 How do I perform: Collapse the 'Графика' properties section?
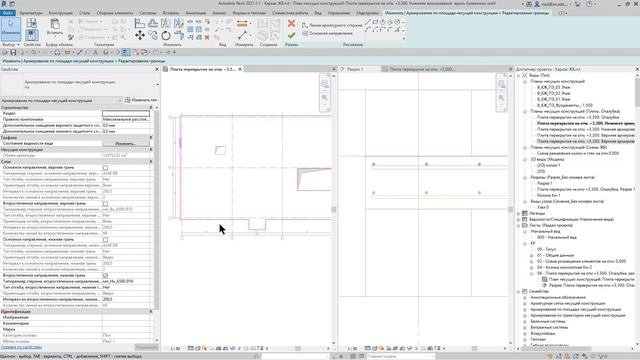151,138
